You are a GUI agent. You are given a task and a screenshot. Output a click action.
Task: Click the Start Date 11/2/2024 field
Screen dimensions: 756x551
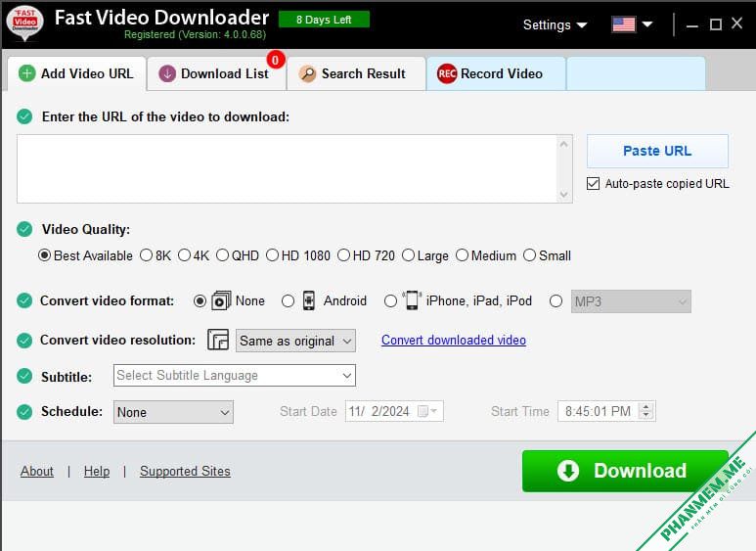click(394, 411)
